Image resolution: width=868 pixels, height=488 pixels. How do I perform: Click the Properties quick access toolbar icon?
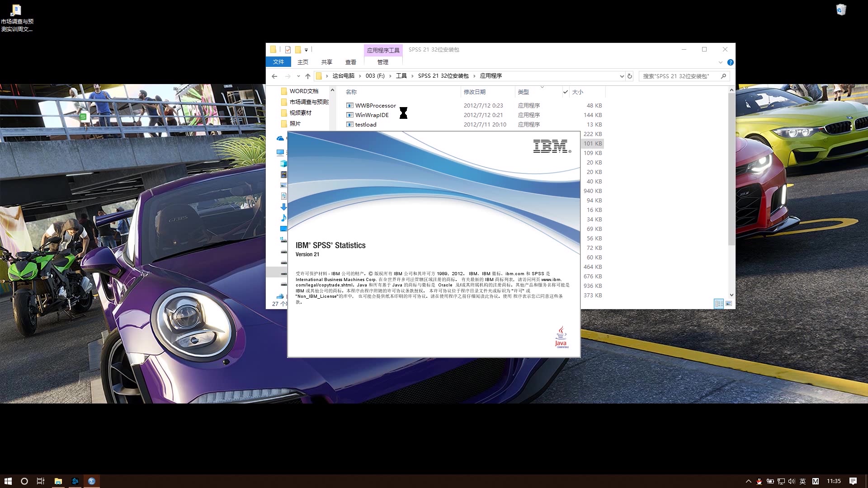pos(288,50)
